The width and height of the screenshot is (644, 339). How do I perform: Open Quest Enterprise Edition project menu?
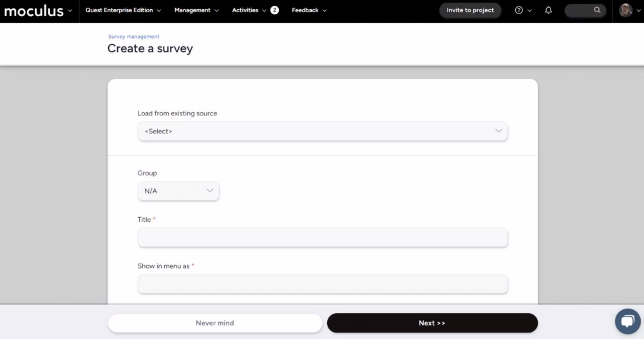tap(123, 10)
